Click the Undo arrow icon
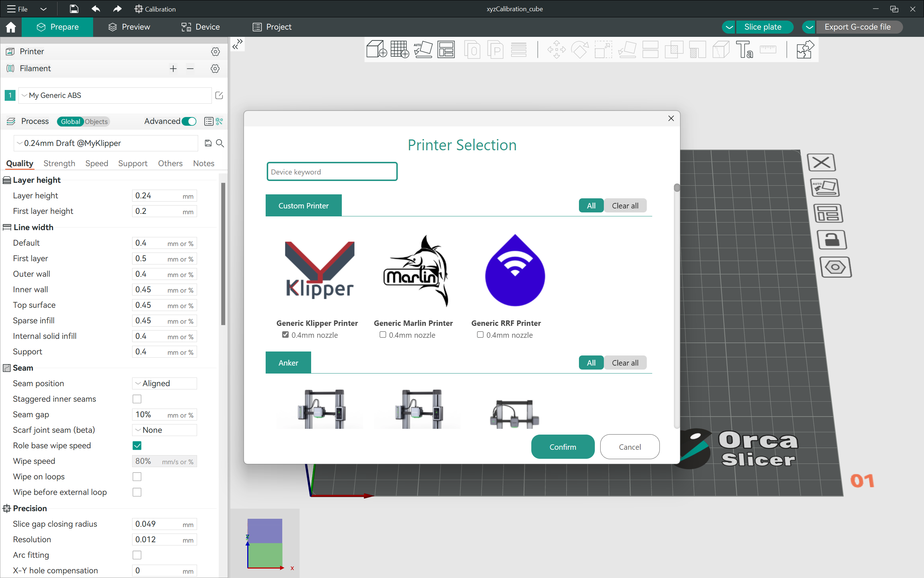 coord(95,9)
